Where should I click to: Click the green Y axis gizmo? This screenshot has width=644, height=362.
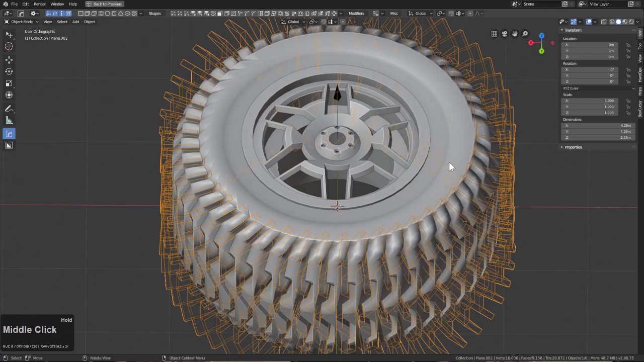pyautogui.click(x=541, y=51)
